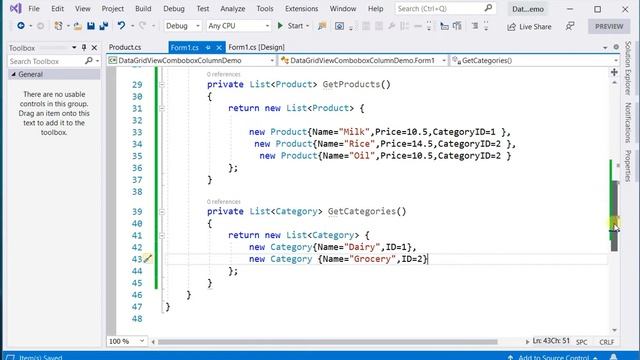
Task: Open the Notifications side tab
Action: click(628, 122)
